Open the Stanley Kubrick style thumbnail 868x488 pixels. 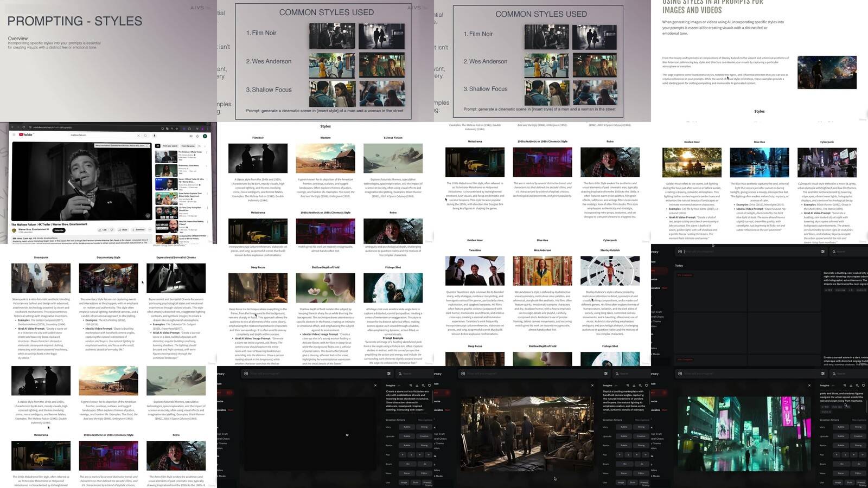coord(610,270)
